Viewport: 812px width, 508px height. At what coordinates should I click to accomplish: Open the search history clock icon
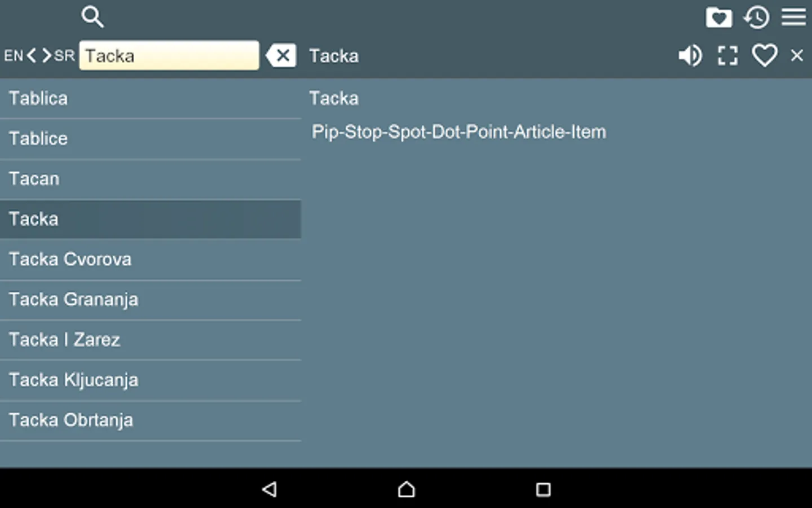pos(756,17)
